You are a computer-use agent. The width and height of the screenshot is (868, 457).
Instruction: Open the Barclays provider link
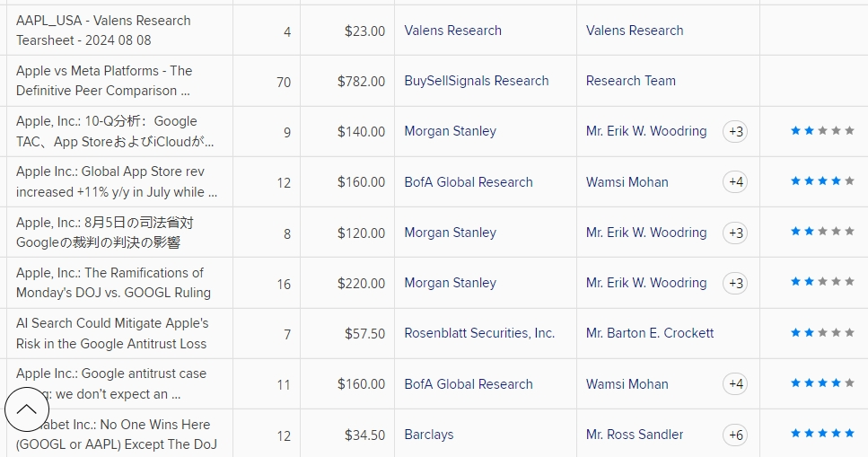pyautogui.click(x=429, y=435)
